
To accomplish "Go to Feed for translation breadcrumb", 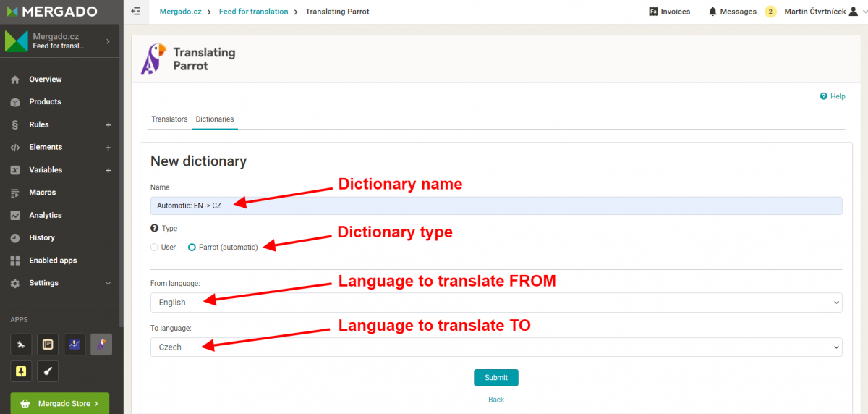I will tap(253, 12).
